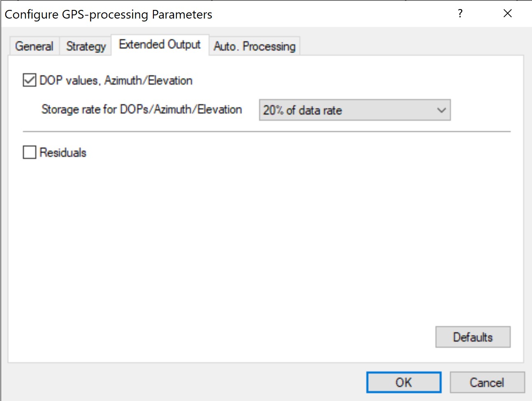Enable the Residuals checkbox

coord(29,152)
